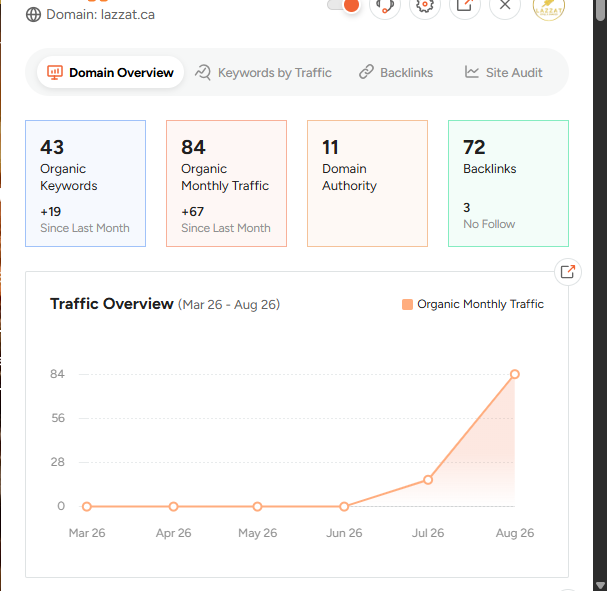Switch to Keywords by Traffic tab

coord(263,72)
